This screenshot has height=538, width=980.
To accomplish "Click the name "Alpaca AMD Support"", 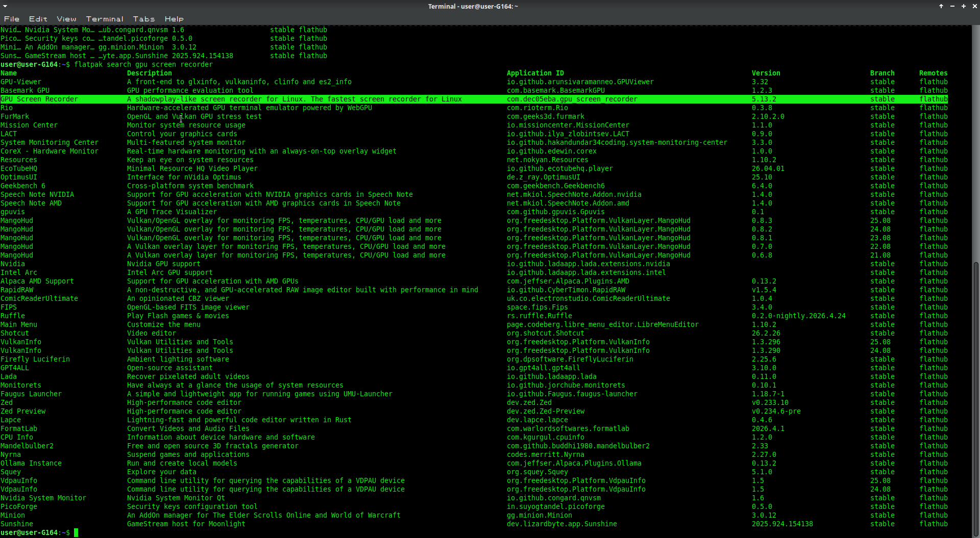I will pos(37,281).
